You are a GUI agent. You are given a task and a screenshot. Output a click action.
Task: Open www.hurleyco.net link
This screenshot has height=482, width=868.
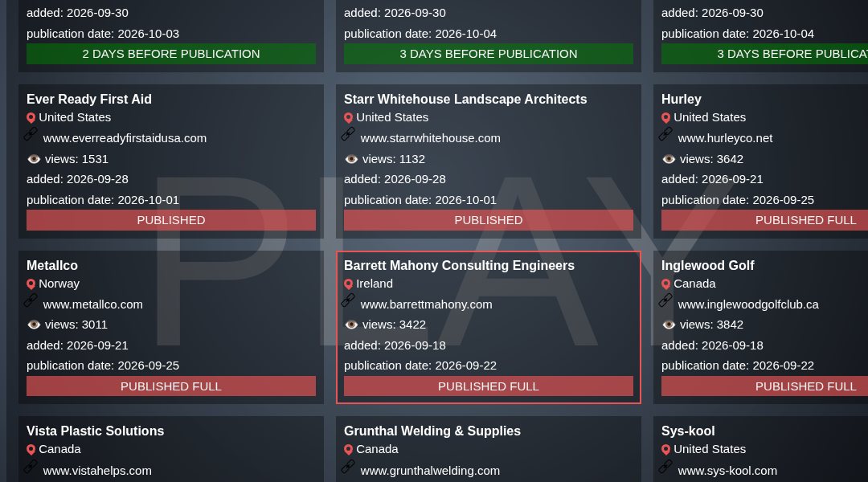(x=725, y=138)
